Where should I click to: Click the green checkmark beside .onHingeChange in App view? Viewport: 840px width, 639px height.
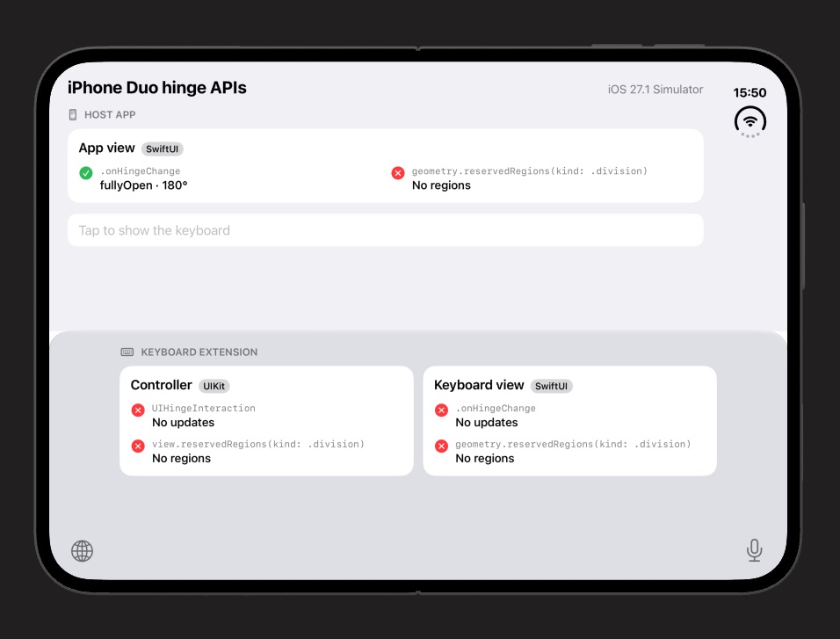point(86,172)
